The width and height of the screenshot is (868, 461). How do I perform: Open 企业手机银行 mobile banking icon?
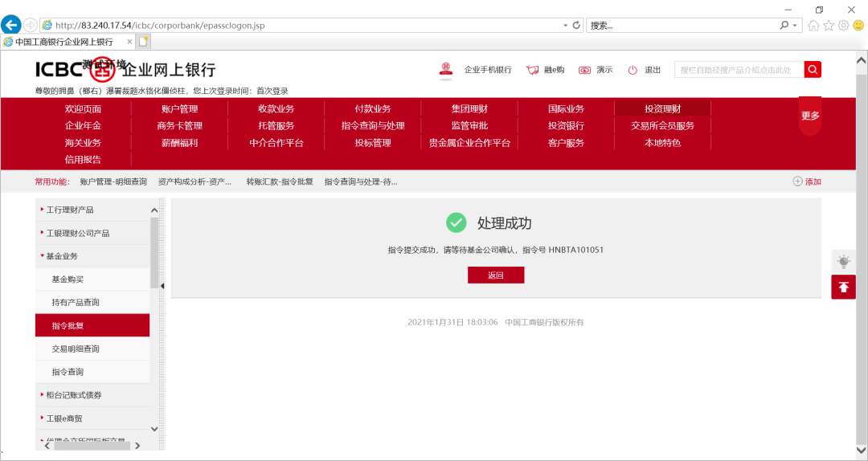click(x=446, y=70)
